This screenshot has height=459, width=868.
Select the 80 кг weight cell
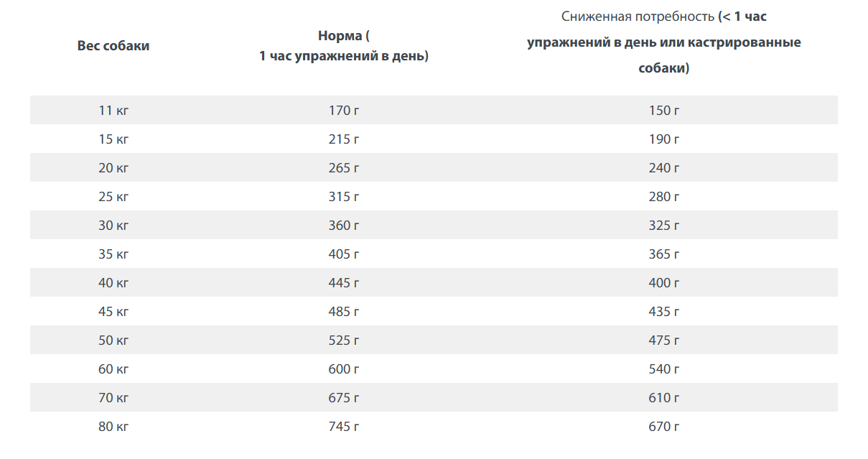[x=113, y=427]
